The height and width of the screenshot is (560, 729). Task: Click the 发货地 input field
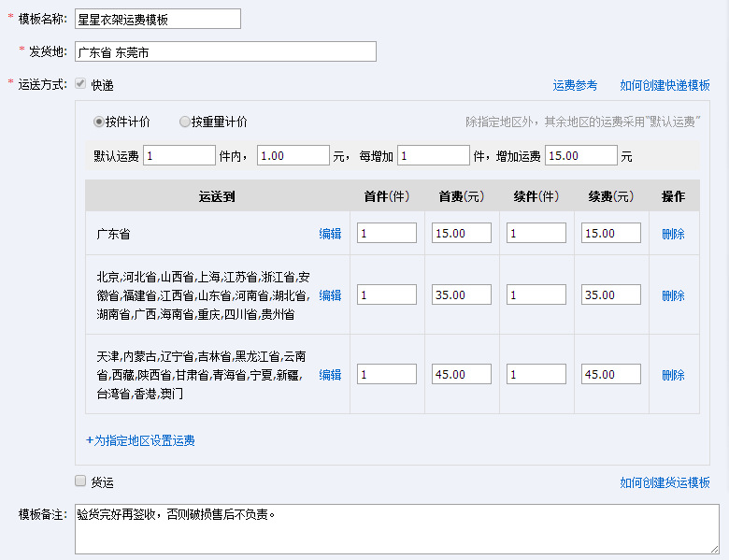[x=225, y=51]
